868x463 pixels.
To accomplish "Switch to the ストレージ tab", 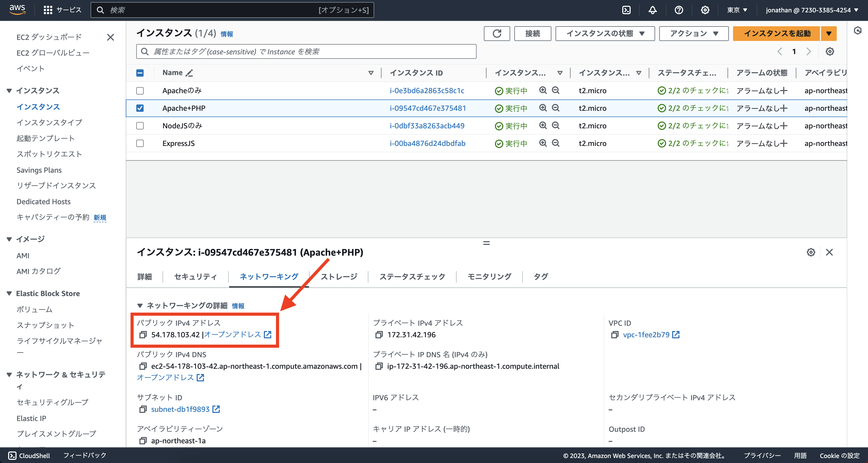I will point(339,277).
